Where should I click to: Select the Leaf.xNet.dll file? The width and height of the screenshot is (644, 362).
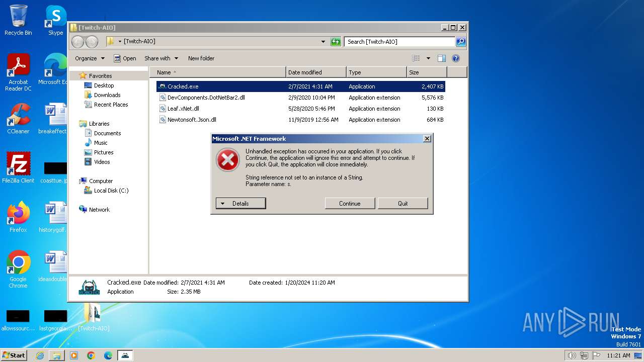tap(301, 109)
